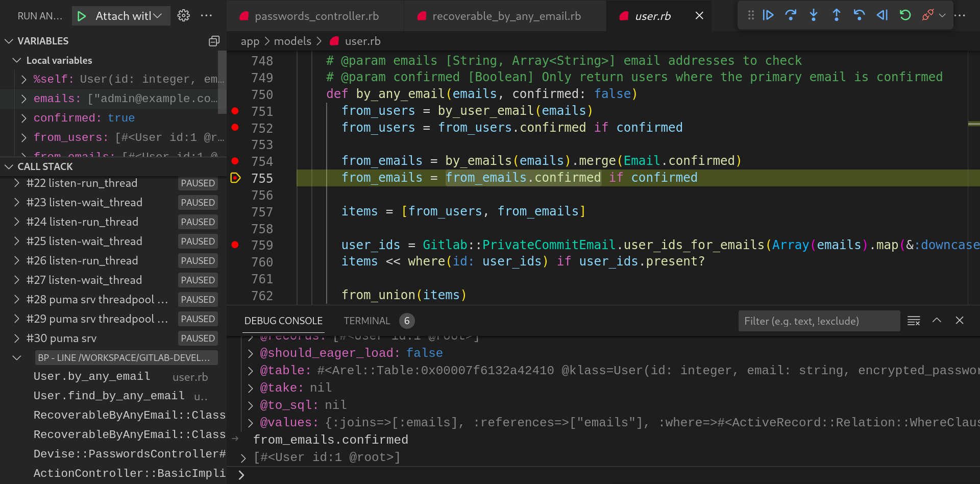Expand thread #22 listen-run_thread
980x484 pixels.
(x=17, y=183)
